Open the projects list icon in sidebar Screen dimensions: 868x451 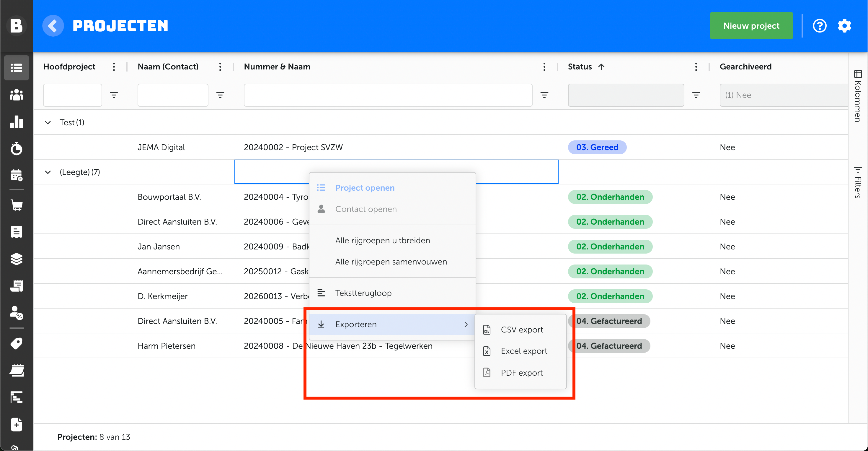(16, 68)
